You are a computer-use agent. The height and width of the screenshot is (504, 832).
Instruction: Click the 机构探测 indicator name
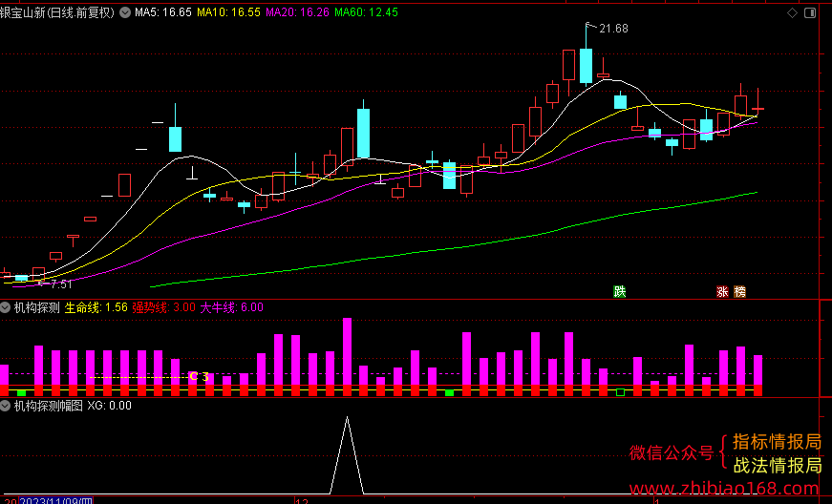click(x=36, y=307)
